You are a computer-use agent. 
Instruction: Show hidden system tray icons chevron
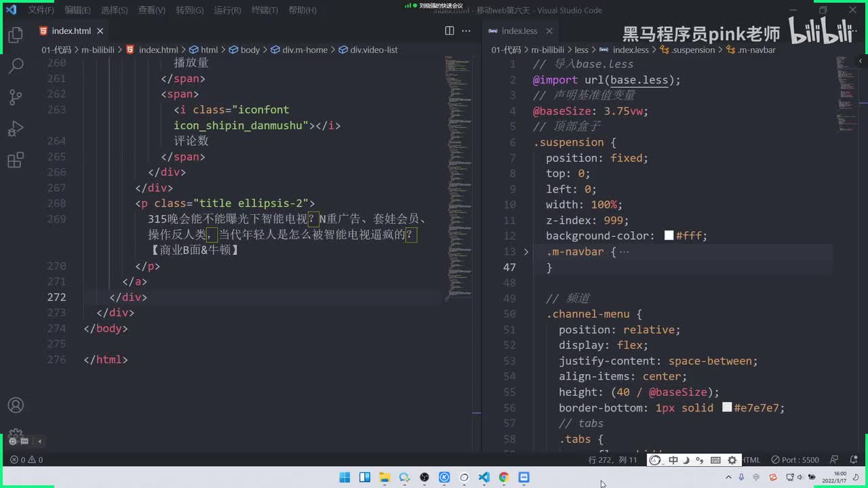[729, 477]
